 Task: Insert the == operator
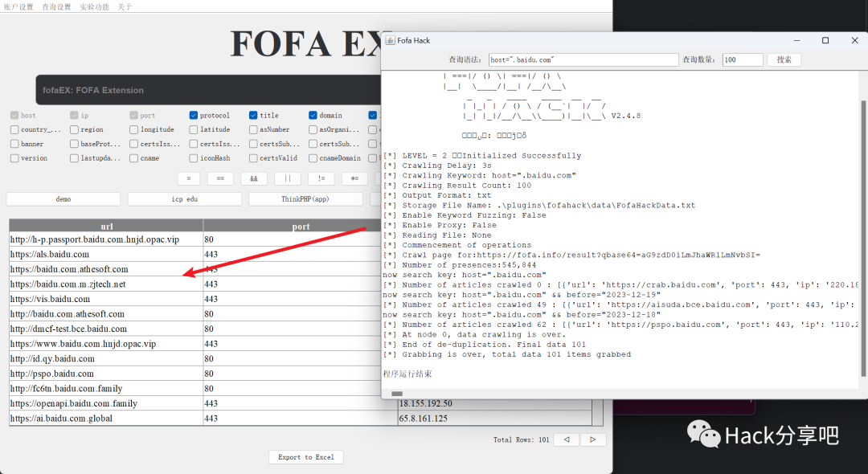coord(220,178)
